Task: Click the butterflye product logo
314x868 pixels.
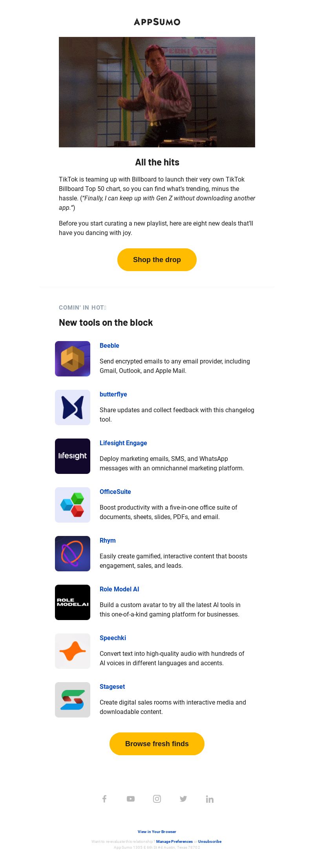Action: pyautogui.click(x=73, y=407)
